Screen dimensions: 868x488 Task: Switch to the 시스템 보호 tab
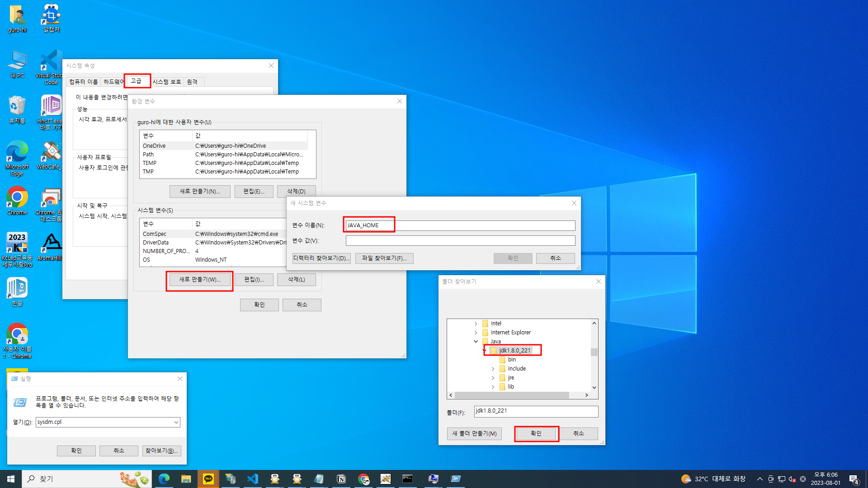click(166, 82)
